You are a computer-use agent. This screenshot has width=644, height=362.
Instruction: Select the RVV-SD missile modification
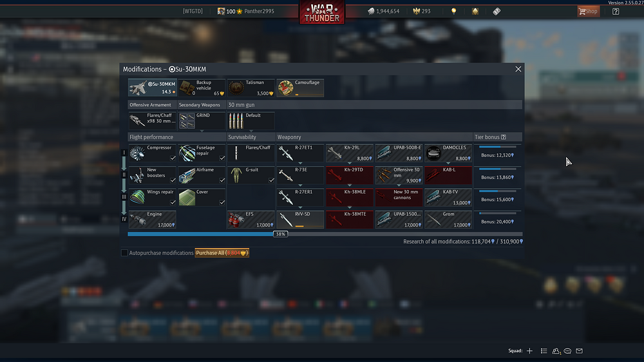[x=300, y=220]
